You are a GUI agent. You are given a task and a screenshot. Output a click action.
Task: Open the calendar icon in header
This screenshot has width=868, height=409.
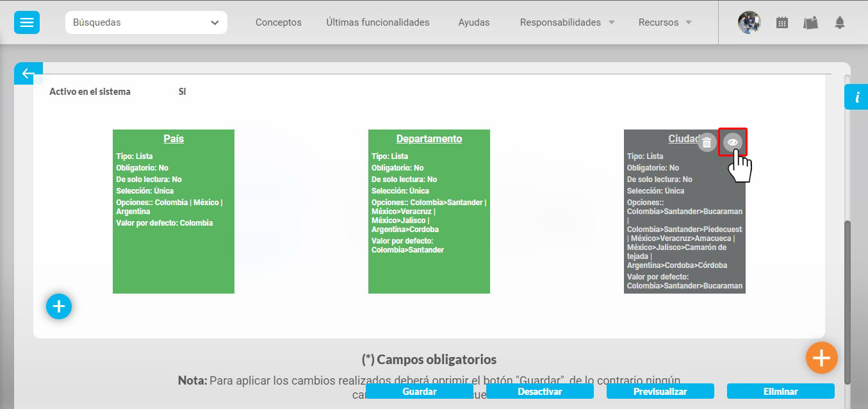pyautogui.click(x=782, y=22)
